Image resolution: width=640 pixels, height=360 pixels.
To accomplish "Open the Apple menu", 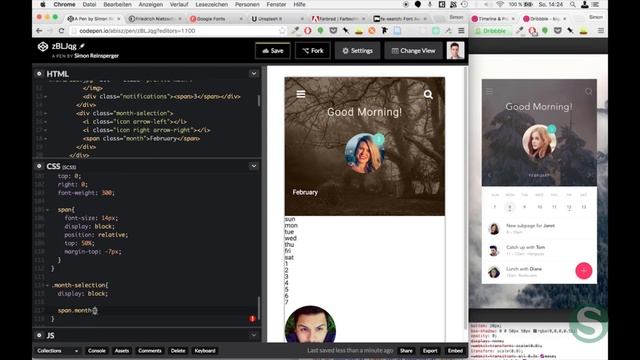I will [x=42, y=4].
